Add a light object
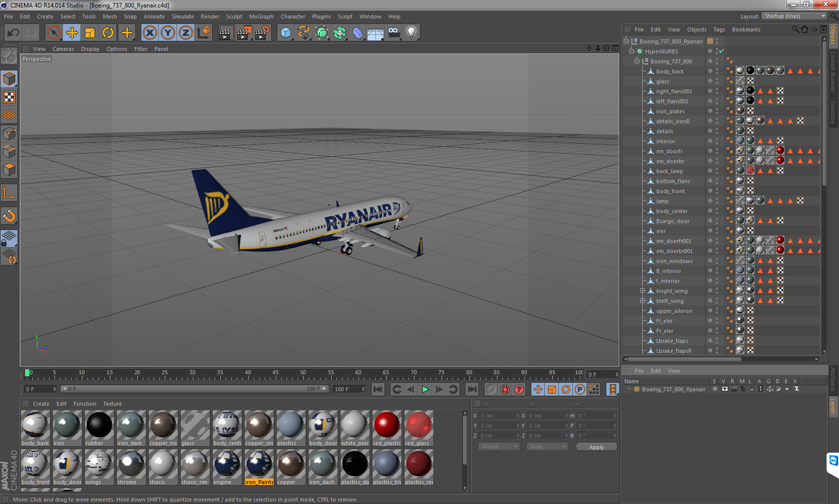Image resolution: width=839 pixels, height=504 pixels. point(412,33)
